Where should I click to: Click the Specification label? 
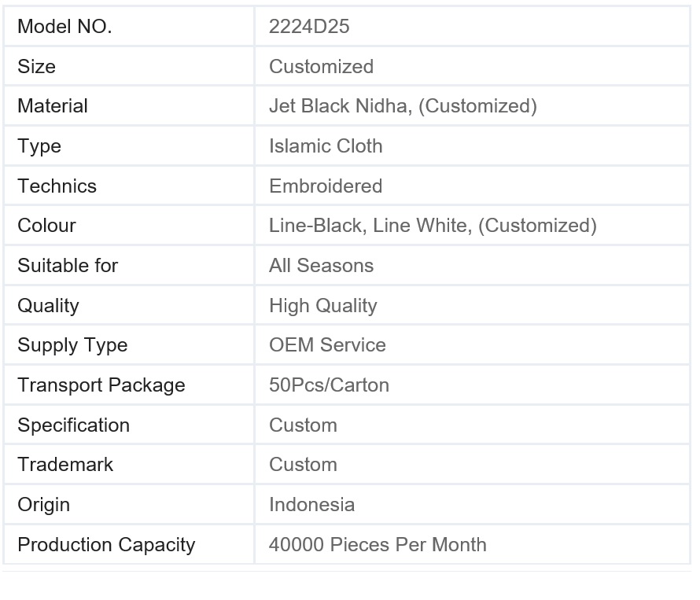(x=74, y=425)
